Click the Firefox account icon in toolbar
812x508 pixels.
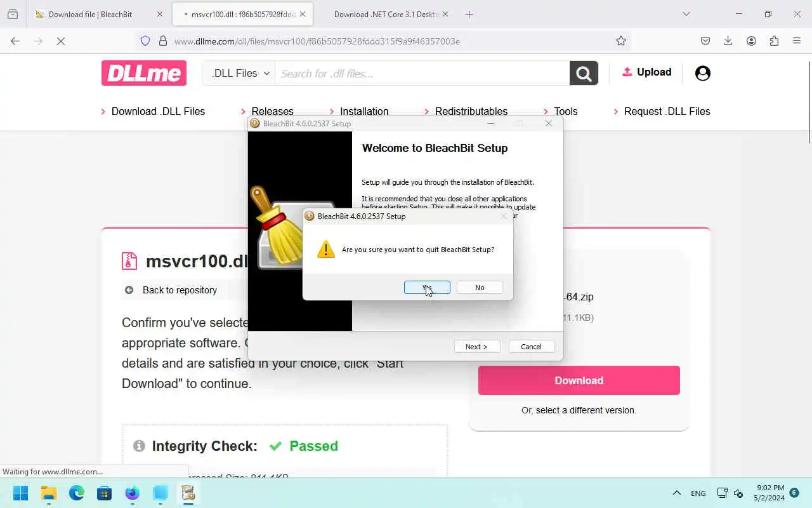click(x=751, y=41)
